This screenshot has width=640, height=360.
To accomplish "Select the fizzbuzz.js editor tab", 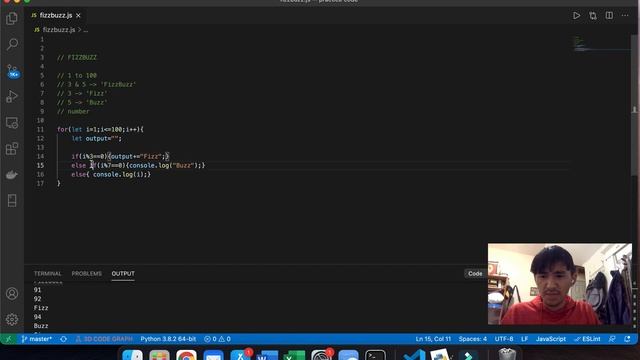I will click(x=56, y=16).
